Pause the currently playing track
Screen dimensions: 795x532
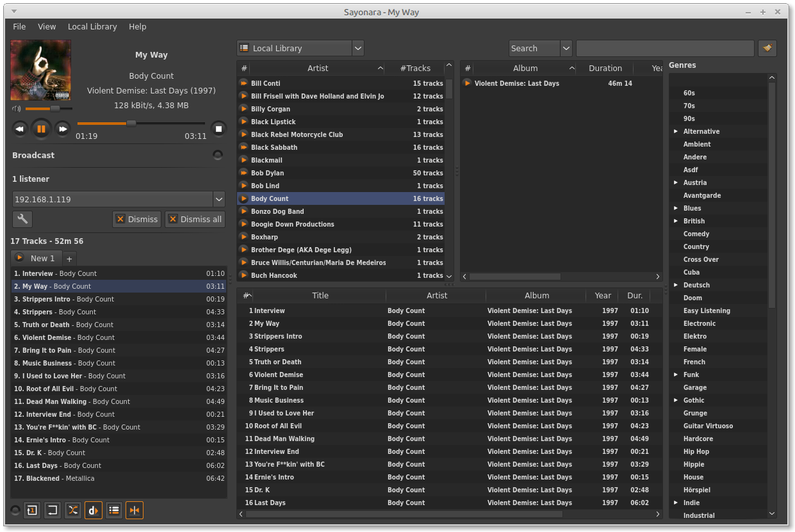[x=41, y=129]
